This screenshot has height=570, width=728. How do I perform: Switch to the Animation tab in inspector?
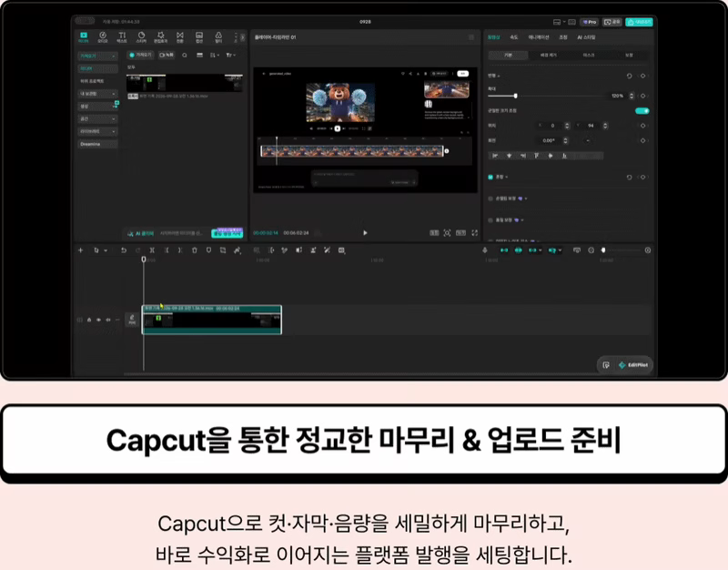pos(539,37)
